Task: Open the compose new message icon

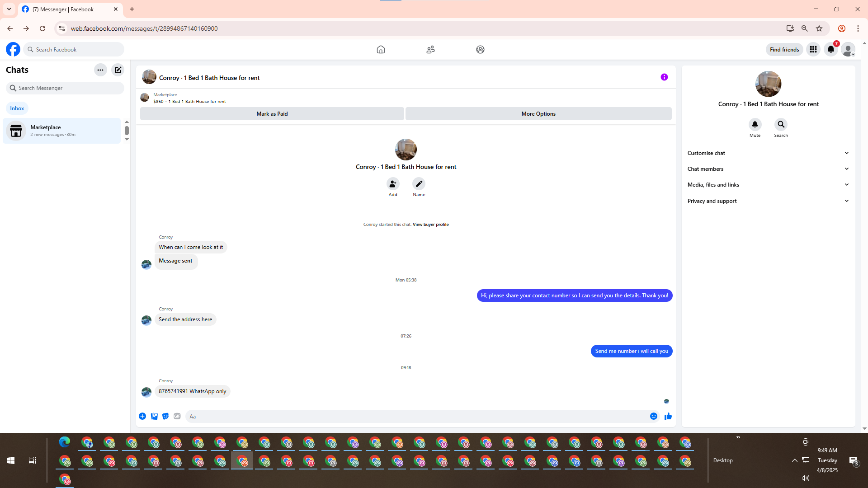Action: coord(118,70)
